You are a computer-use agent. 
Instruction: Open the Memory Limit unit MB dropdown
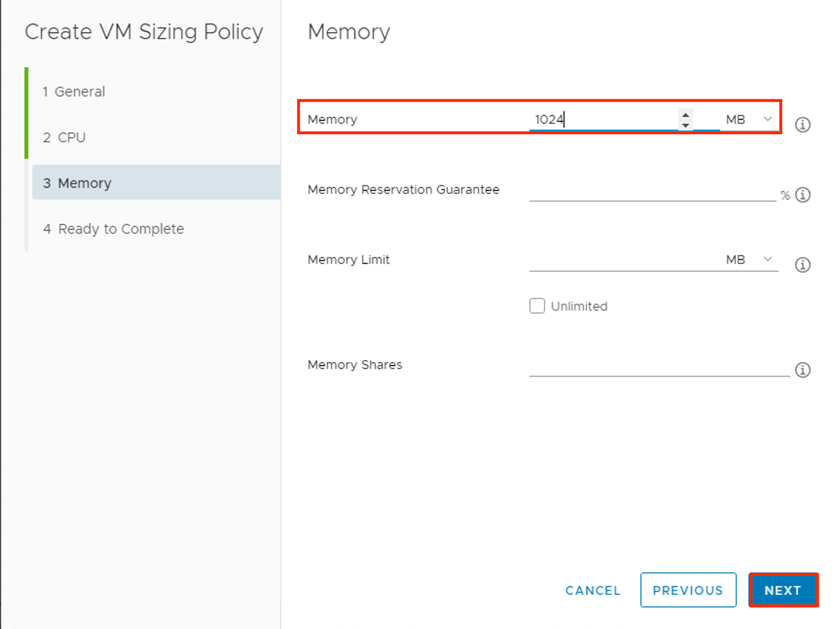tap(749, 259)
